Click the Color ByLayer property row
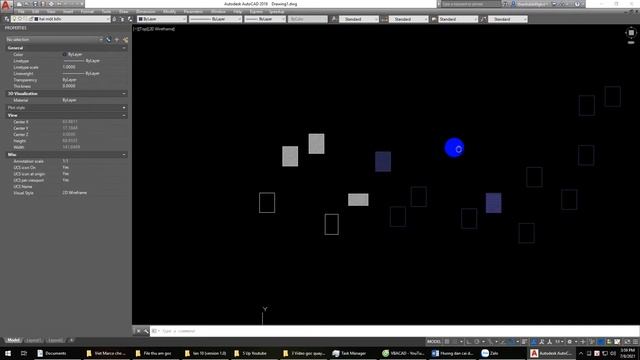The width and height of the screenshot is (640, 360). click(x=66, y=54)
